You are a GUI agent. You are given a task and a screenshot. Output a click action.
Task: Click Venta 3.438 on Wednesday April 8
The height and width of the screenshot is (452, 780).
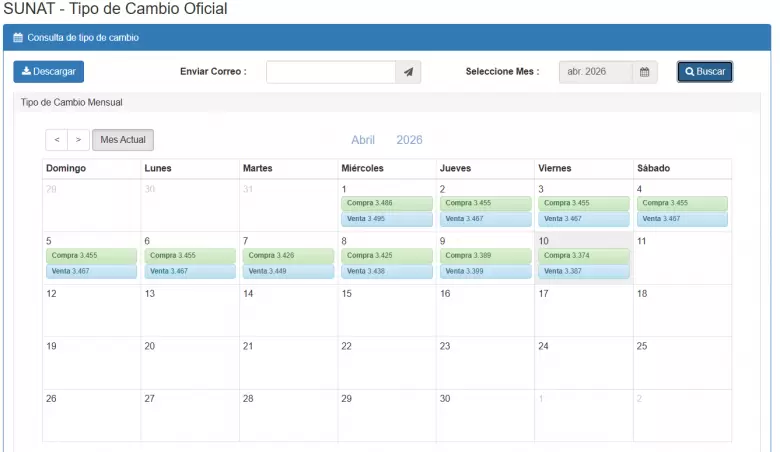[387, 271]
